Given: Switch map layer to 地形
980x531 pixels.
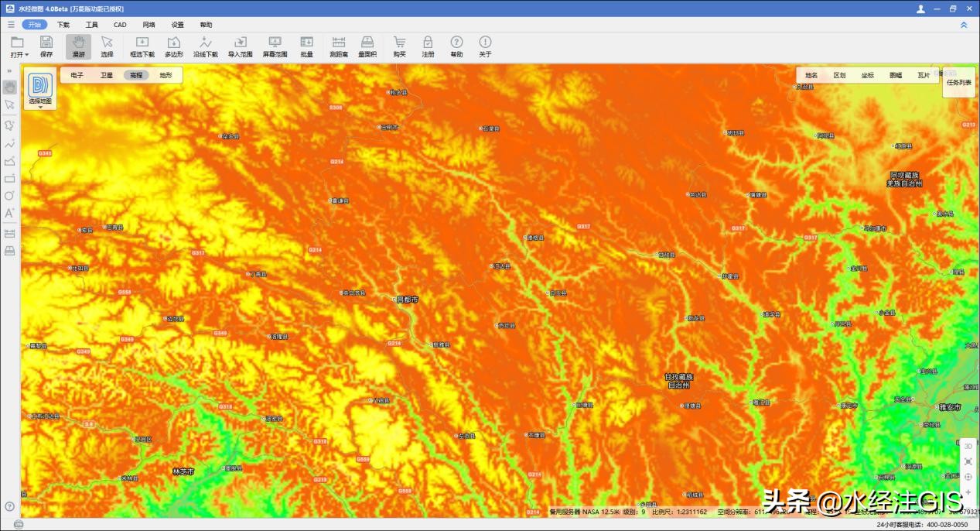Looking at the screenshot, I should coord(166,75).
